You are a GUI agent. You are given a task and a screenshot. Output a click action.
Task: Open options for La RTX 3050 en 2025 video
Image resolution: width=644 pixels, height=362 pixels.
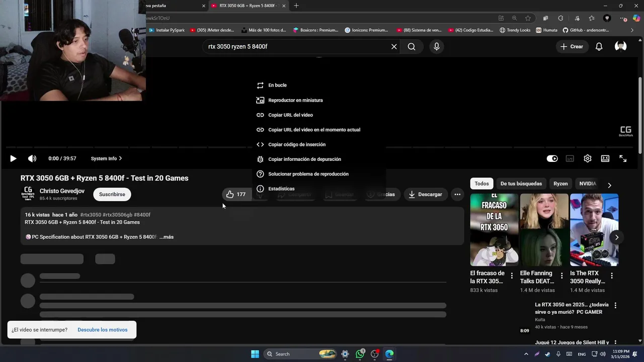tap(615, 305)
